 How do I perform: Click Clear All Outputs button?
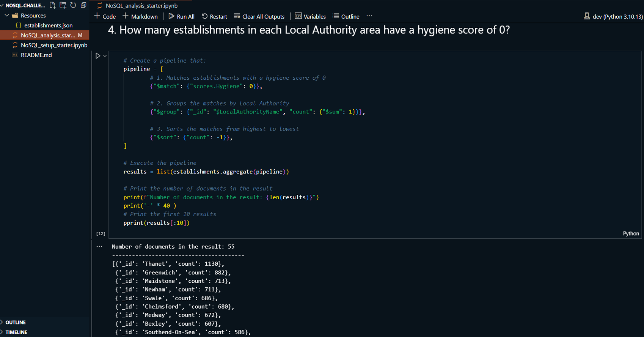click(259, 16)
